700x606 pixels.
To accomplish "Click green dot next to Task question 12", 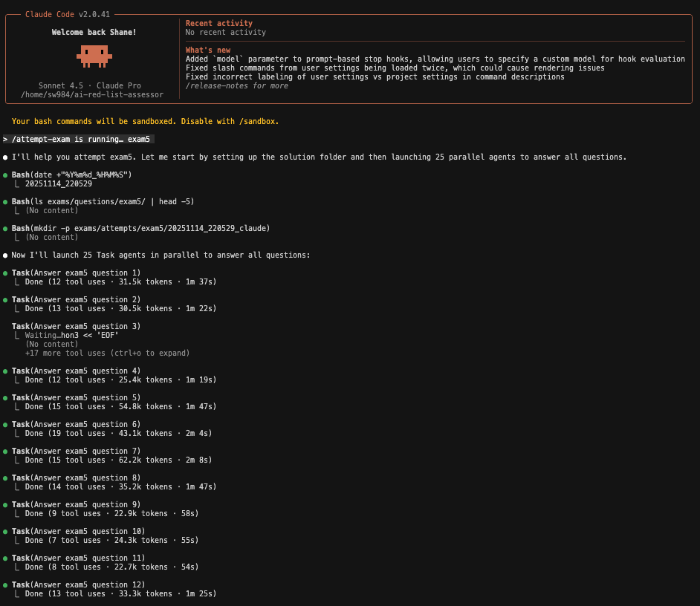I will pos(5,585).
